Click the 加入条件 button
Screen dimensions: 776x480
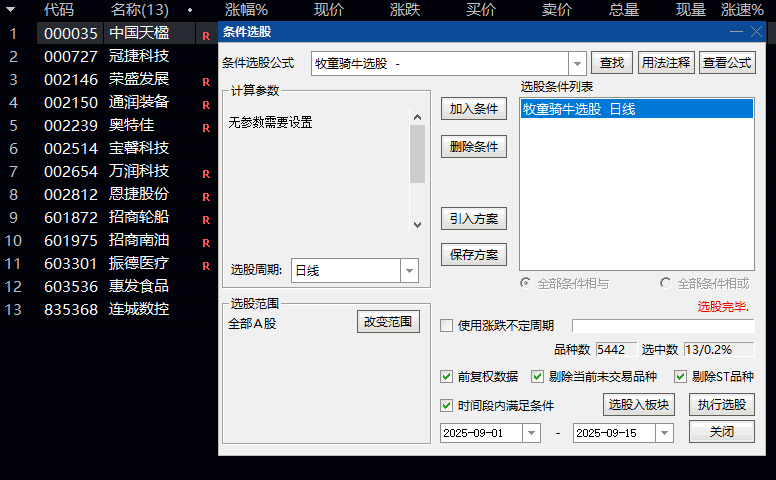pyautogui.click(x=474, y=109)
